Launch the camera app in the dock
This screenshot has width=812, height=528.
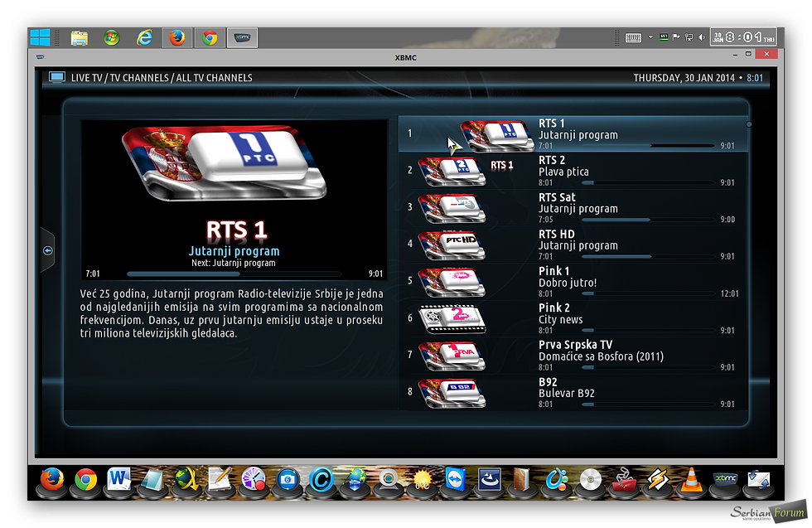[288, 480]
